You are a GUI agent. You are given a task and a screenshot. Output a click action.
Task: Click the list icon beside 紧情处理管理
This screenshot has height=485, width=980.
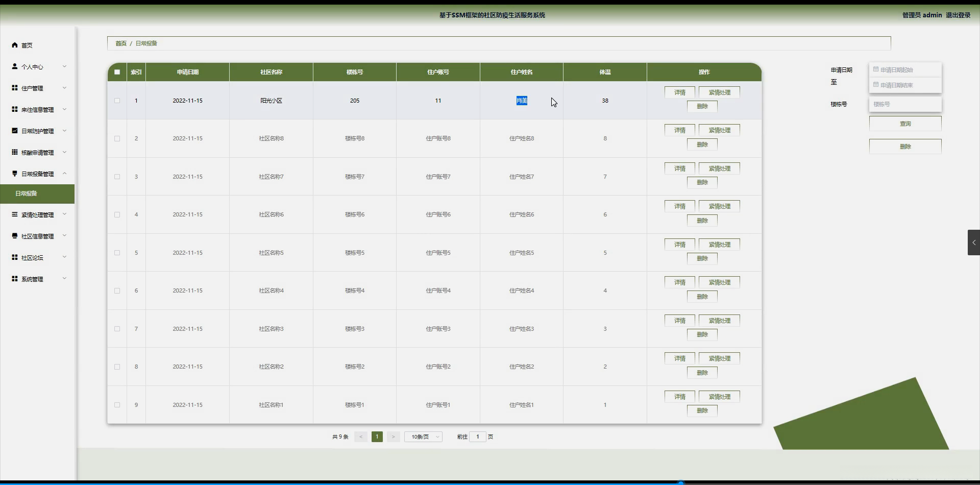[15, 214]
